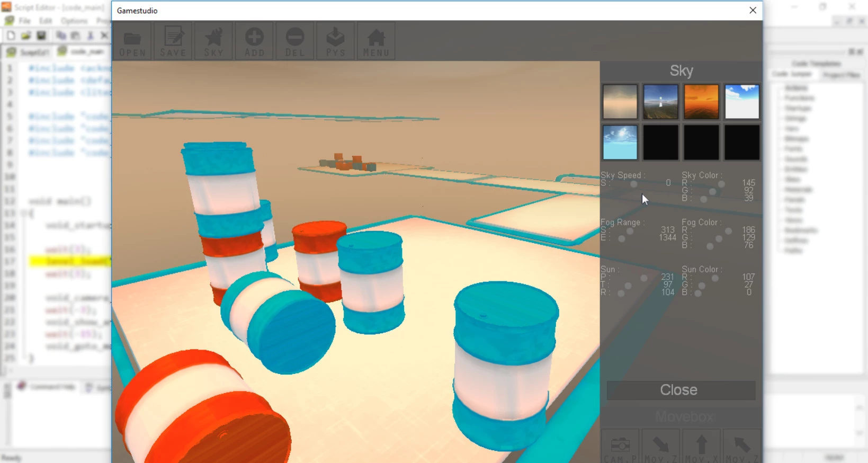Click the up-left arrow Mov.Z icon
Screen dimensions: 868x463
pyautogui.click(x=741, y=447)
